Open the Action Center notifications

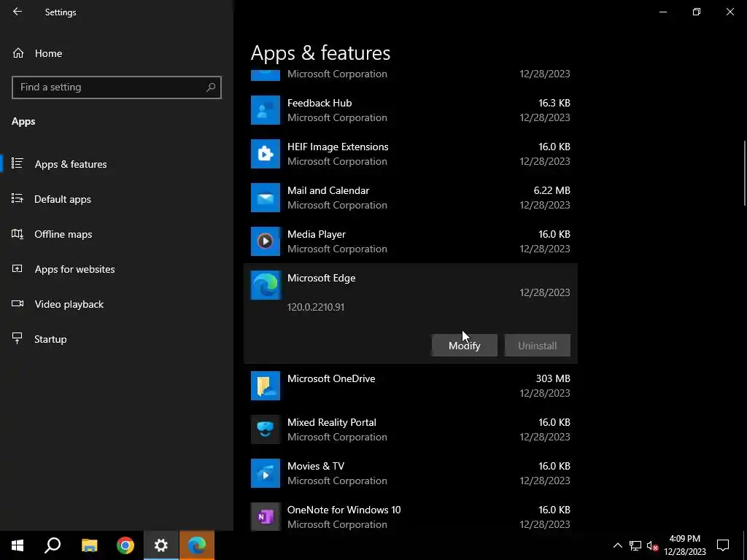coord(723,545)
